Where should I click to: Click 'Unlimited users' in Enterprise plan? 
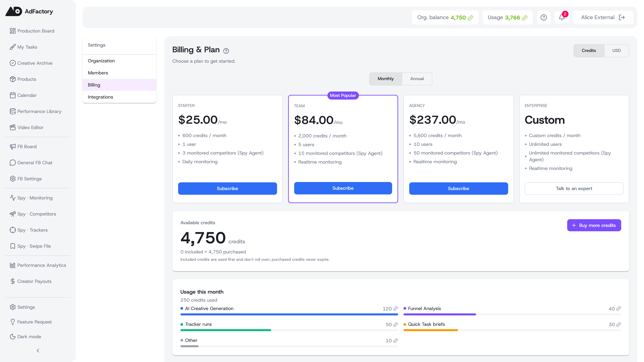tap(545, 144)
